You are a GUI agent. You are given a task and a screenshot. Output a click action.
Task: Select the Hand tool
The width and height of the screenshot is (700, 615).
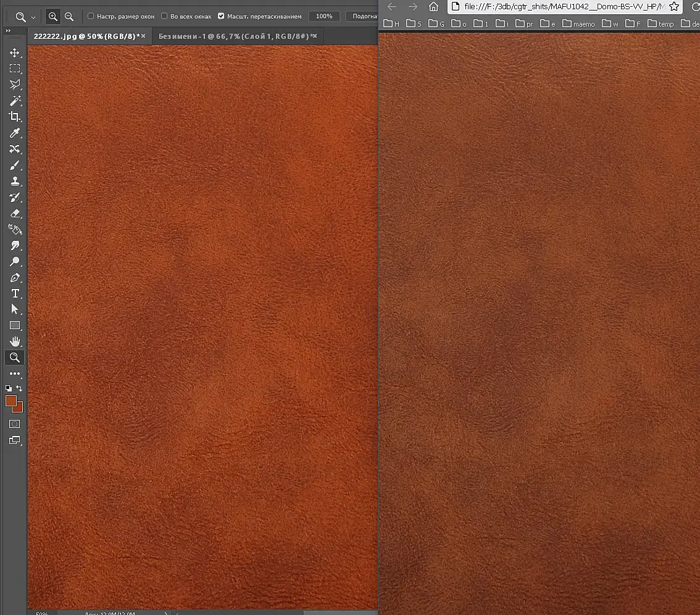[x=15, y=341]
